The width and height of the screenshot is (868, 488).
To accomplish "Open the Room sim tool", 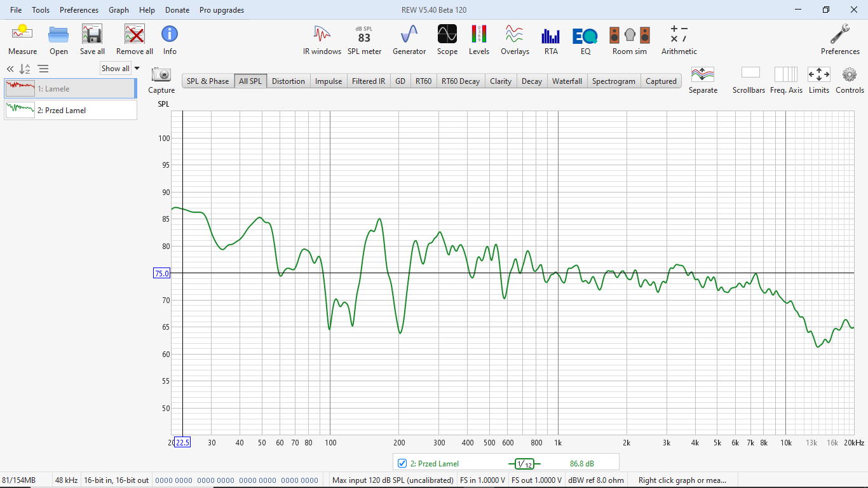I will (629, 34).
